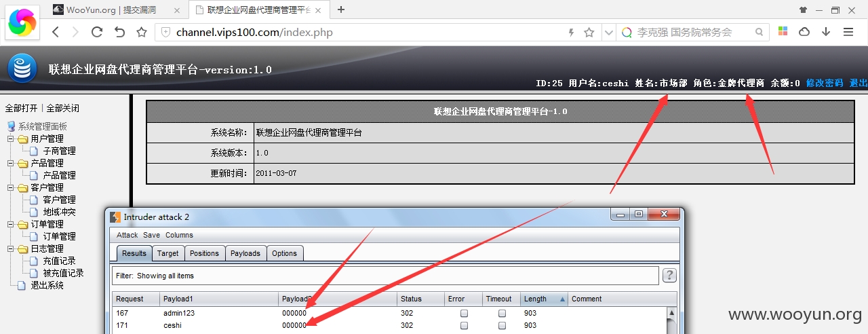Click 修改密码 link
Viewport: 868px width, 334px height.
pos(825,83)
